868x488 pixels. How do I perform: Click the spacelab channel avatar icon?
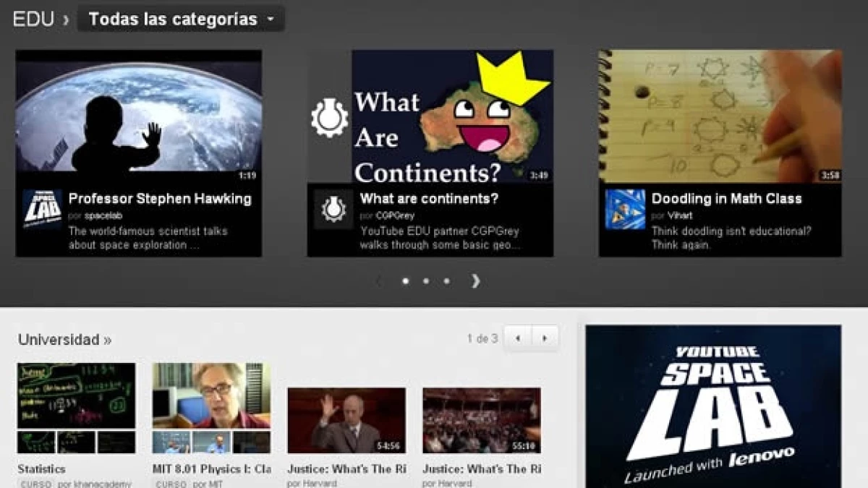42,210
